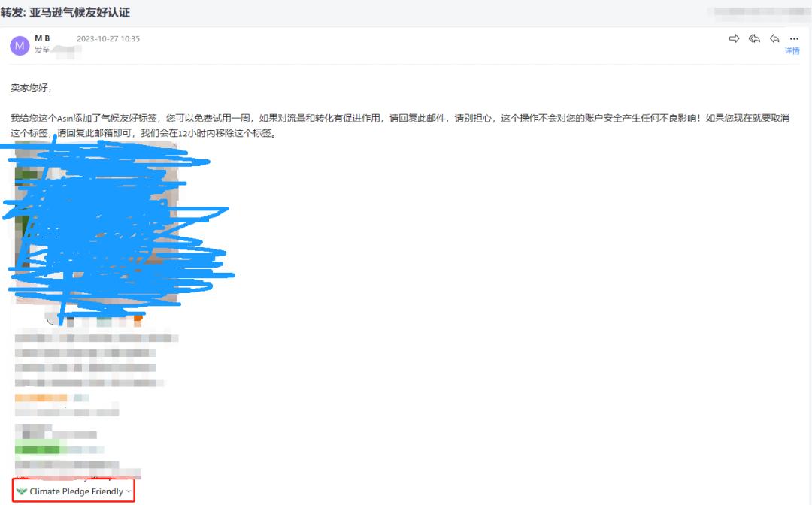This screenshot has height=505, width=812.
Task: Forward this email with the right-arrow icon
Action: pos(734,38)
